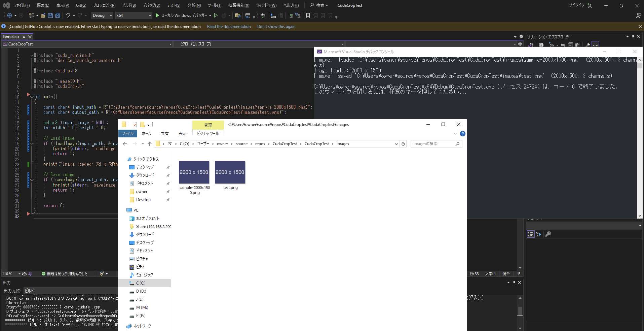Open the ファイル(F) menu in Visual Studio
The height and width of the screenshot is (331, 644).
(x=22, y=5)
